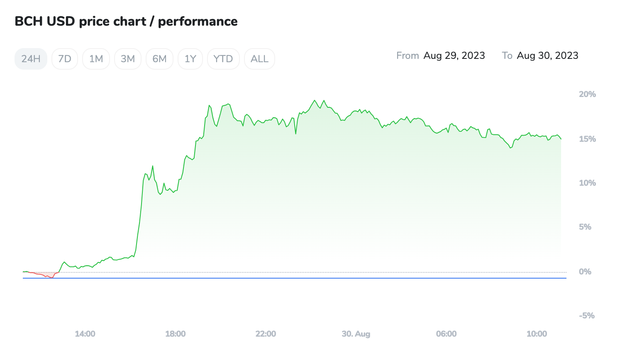Click the 0% baseline axis label
The height and width of the screenshot is (364, 620).
(585, 272)
